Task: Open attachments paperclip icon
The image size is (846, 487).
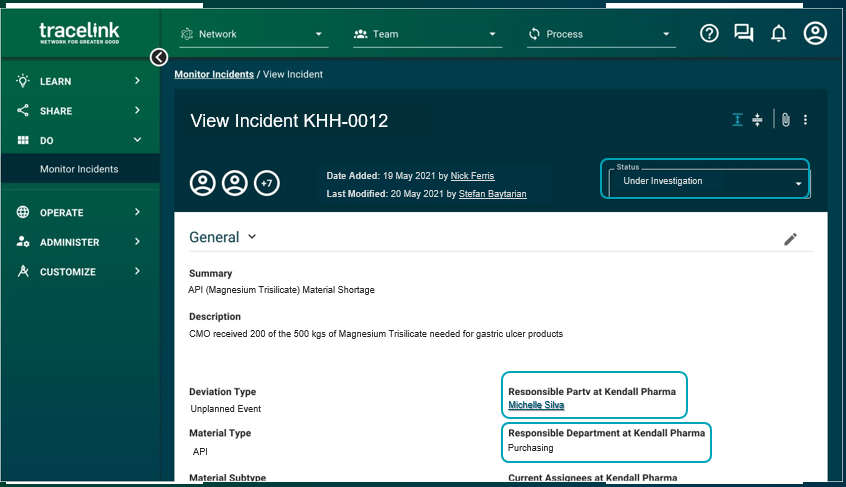Action: click(786, 120)
